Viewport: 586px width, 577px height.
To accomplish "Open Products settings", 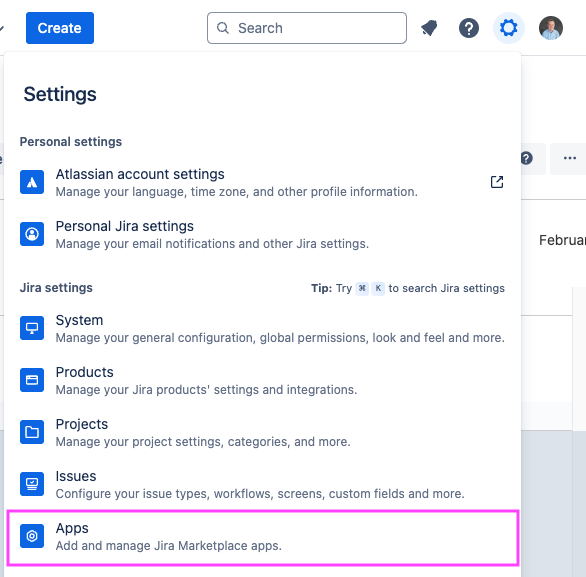I will coord(262,380).
